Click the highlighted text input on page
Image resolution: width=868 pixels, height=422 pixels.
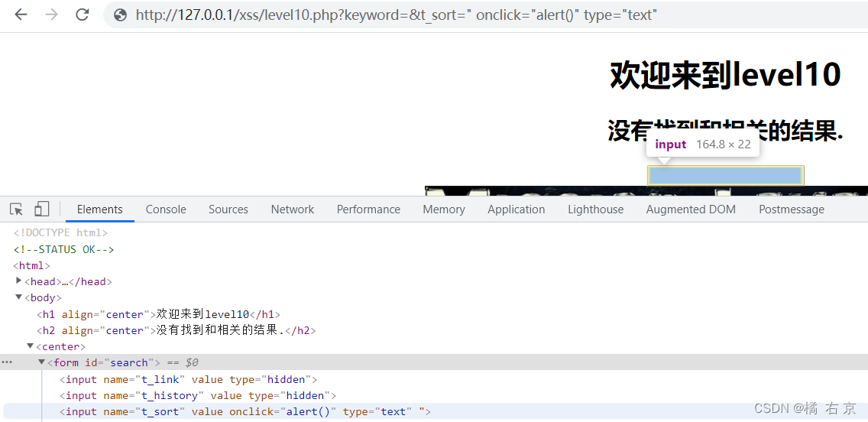tap(725, 176)
